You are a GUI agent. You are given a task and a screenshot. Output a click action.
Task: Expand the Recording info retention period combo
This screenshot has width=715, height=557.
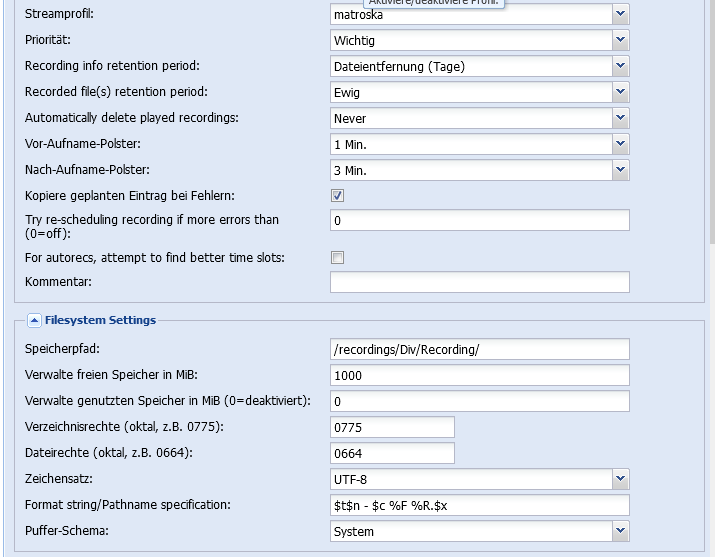point(620,66)
